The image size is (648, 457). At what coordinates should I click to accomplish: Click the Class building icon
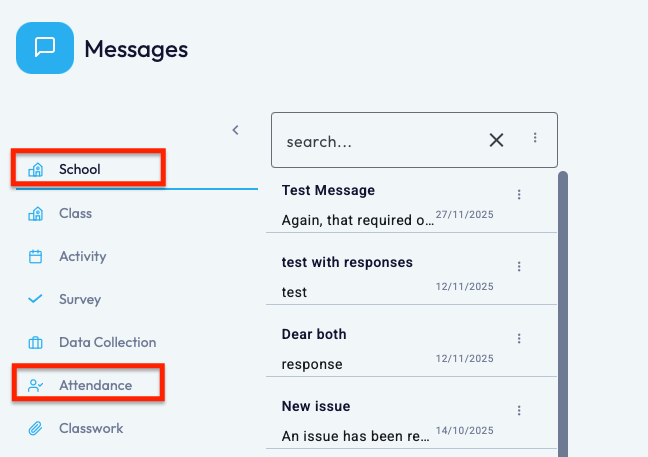36,214
